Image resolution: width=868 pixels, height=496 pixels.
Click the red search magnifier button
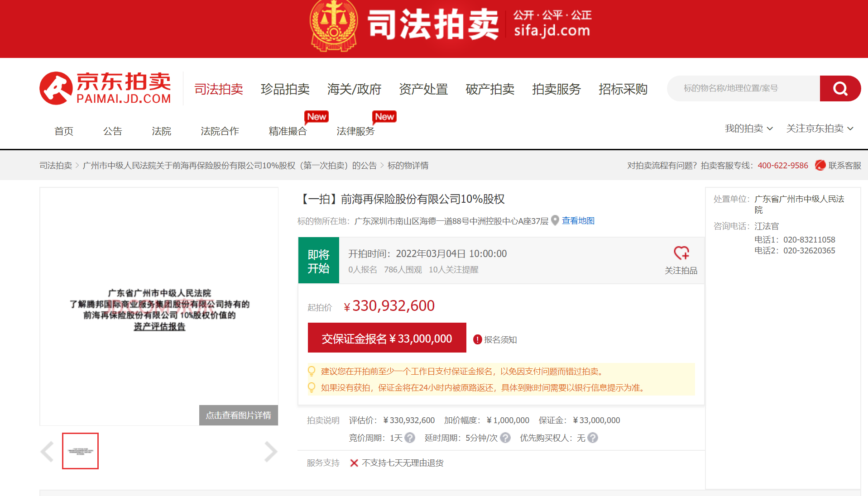coord(840,88)
